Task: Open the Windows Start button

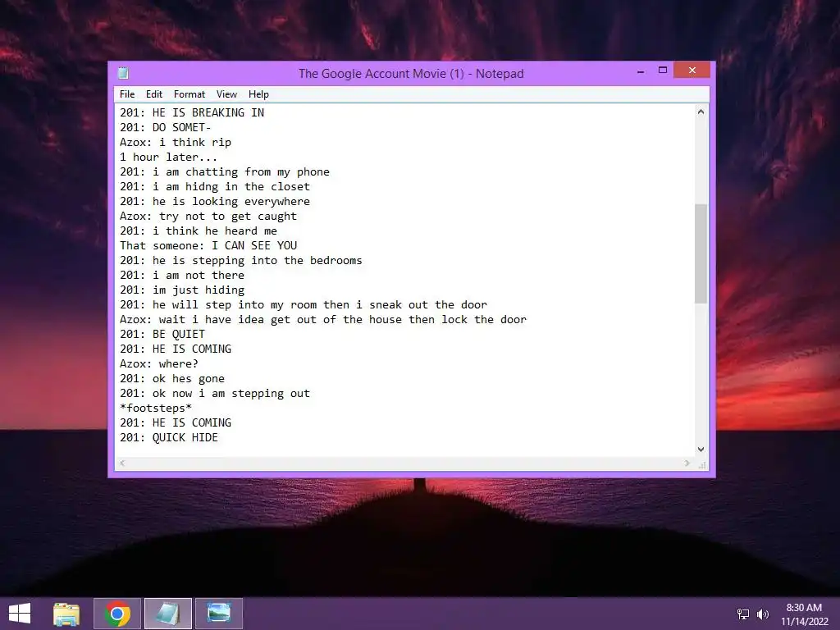Action: pyautogui.click(x=20, y=614)
